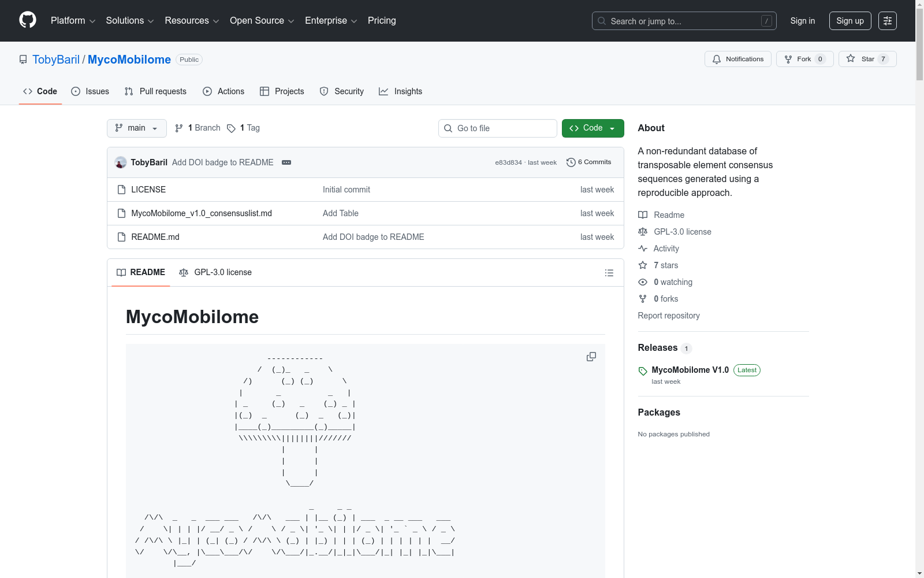The height and width of the screenshot is (578, 924).
Task: Click TobyBaril avatar in commit row
Action: click(121, 162)
